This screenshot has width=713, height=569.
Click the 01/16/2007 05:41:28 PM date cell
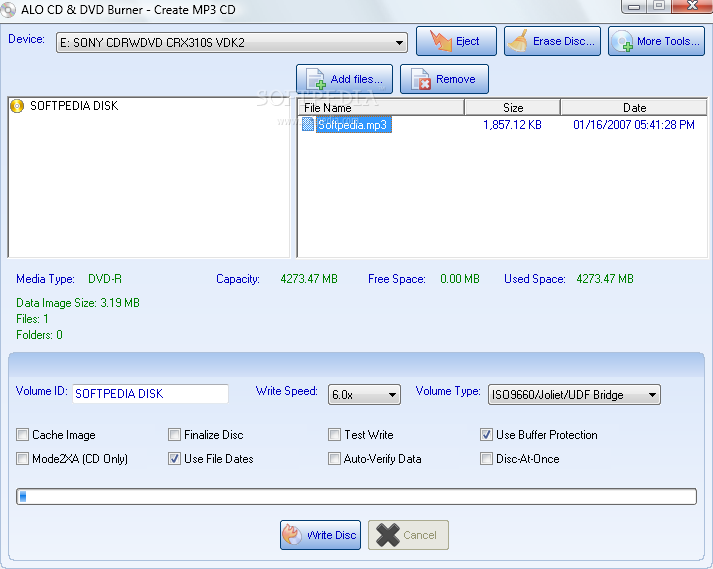click(633, 125)
